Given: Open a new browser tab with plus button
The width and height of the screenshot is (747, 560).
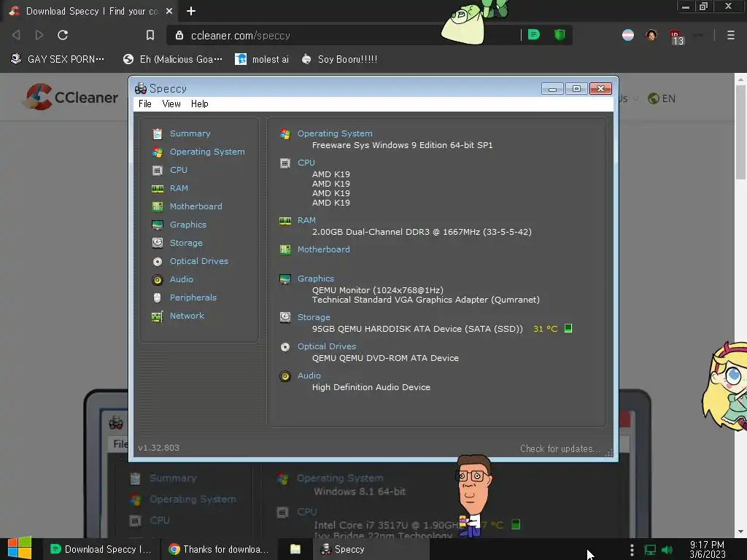Looking at the screenshot, I should (x=191, y=11).
